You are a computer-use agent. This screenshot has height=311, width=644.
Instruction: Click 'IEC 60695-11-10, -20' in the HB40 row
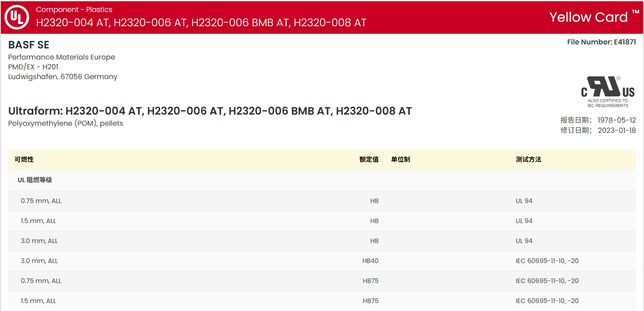click(547, 261)
